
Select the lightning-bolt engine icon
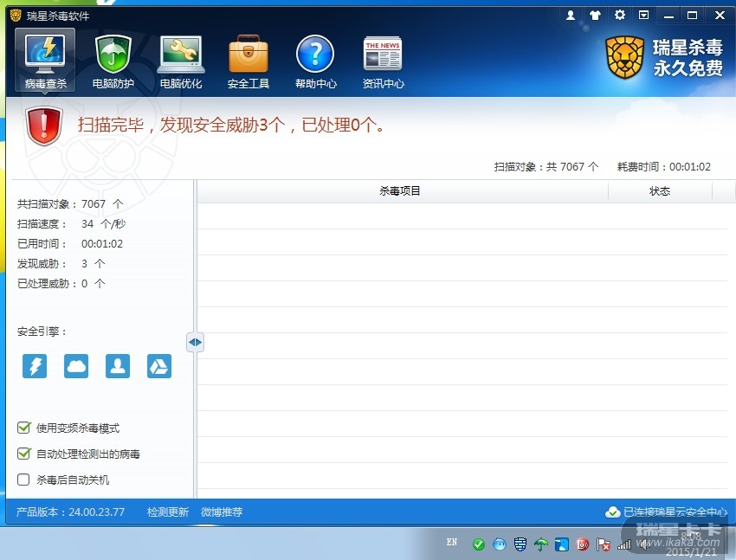pyautogui.click(x=35, y=366)
